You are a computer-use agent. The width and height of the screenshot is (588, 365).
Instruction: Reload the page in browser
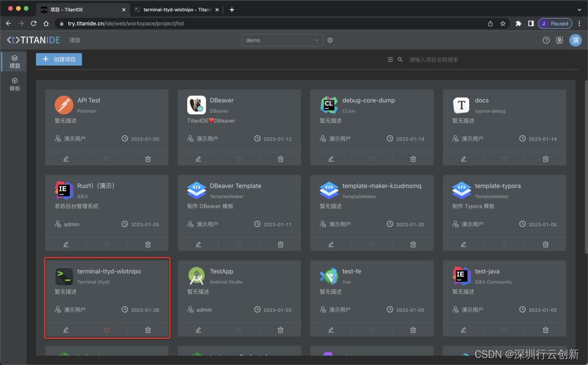point(34,23)
